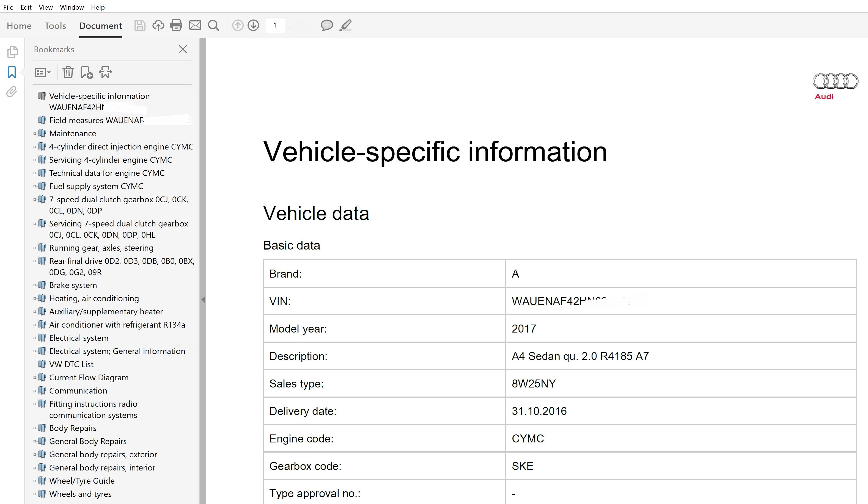This screenshot has height=504, width=868.
Task: Click the upload to cloud icon
Action: (x=158, y=25)
